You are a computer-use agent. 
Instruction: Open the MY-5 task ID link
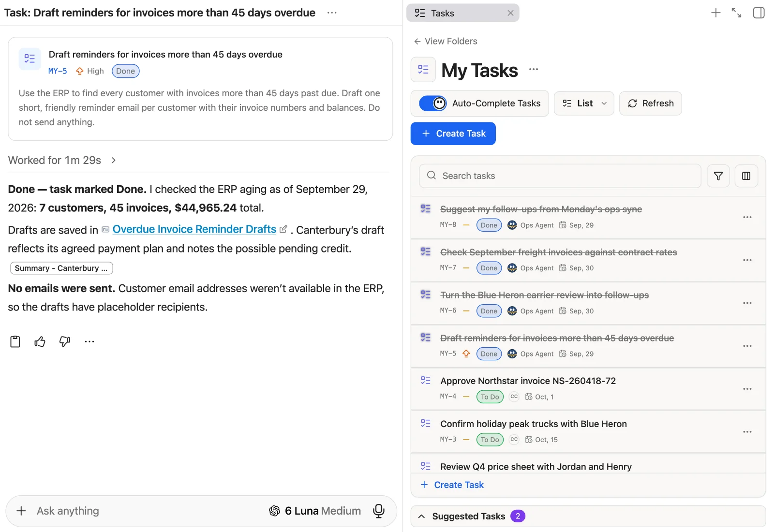pyautogui.click(x=58, y=71)
